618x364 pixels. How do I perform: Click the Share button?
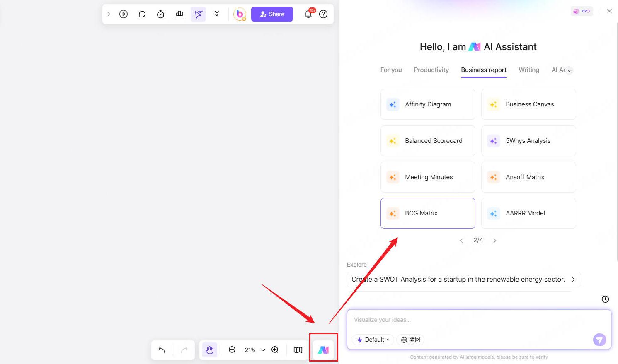(x=272, y=14)
